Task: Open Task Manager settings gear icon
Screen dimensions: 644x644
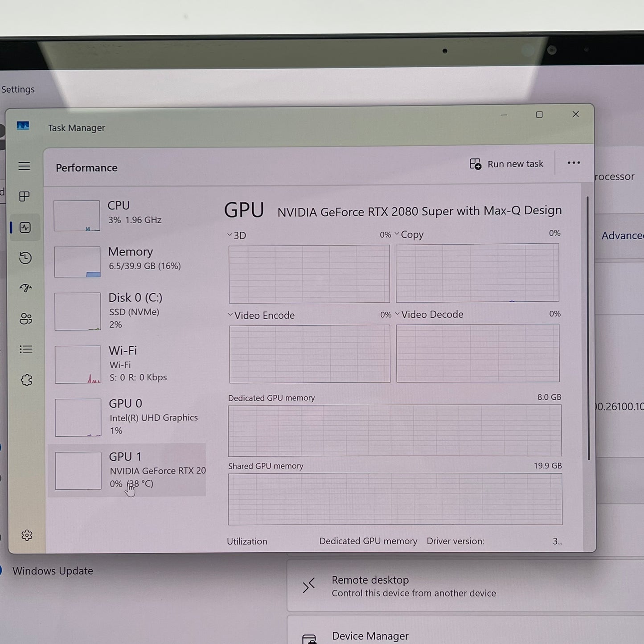Action: tap(27, 535)
